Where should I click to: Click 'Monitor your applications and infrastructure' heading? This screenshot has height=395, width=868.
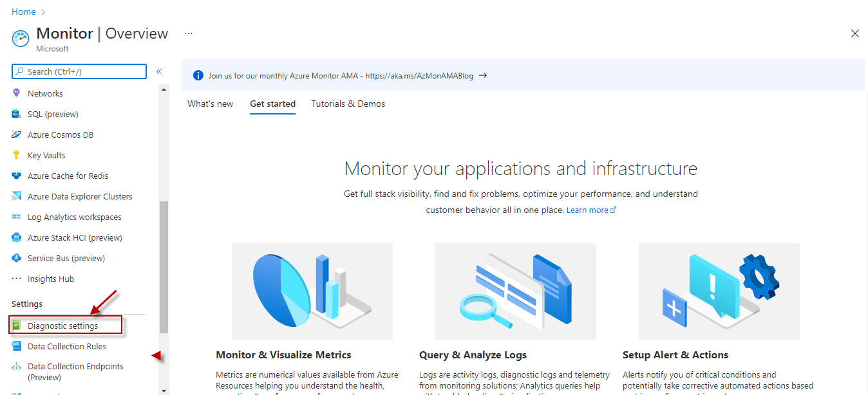coord(521,169)
